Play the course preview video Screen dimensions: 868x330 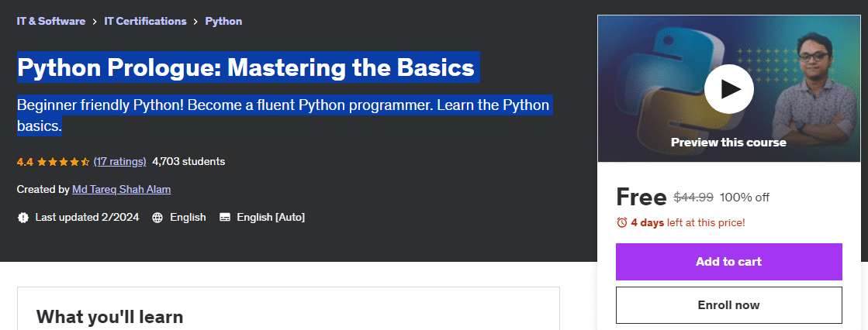728,88
